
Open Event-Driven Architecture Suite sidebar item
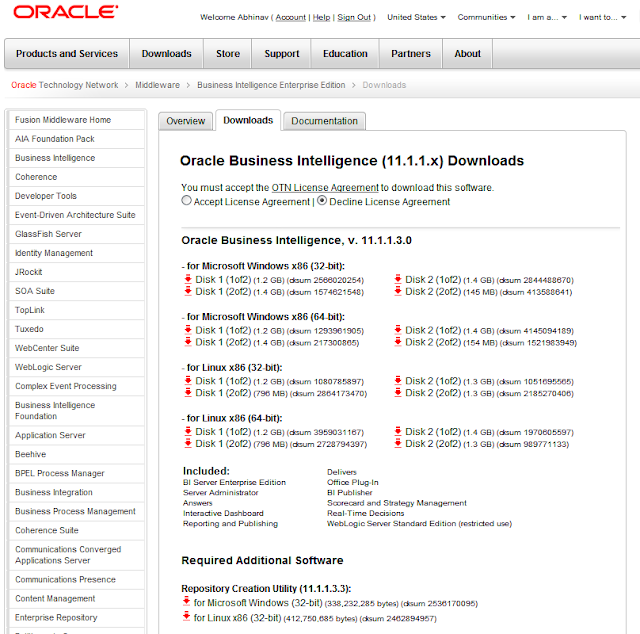77,215
